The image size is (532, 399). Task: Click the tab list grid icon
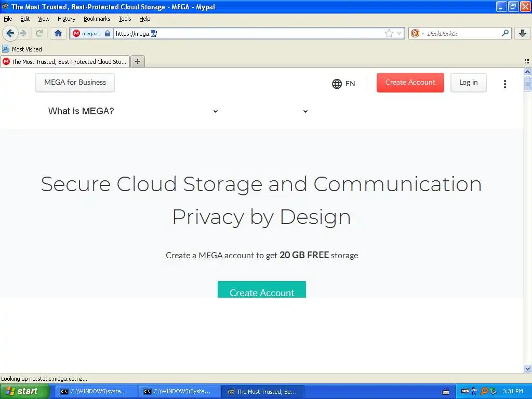coord(527,61)
